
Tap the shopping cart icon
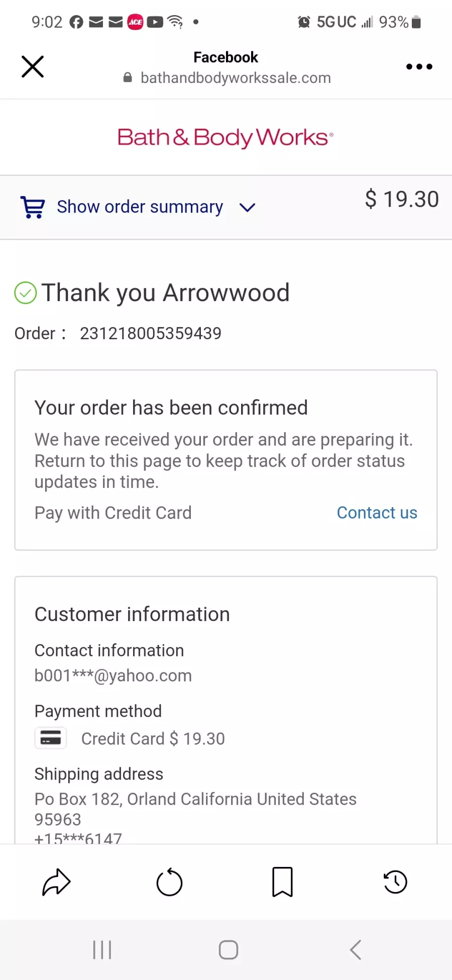33,207
